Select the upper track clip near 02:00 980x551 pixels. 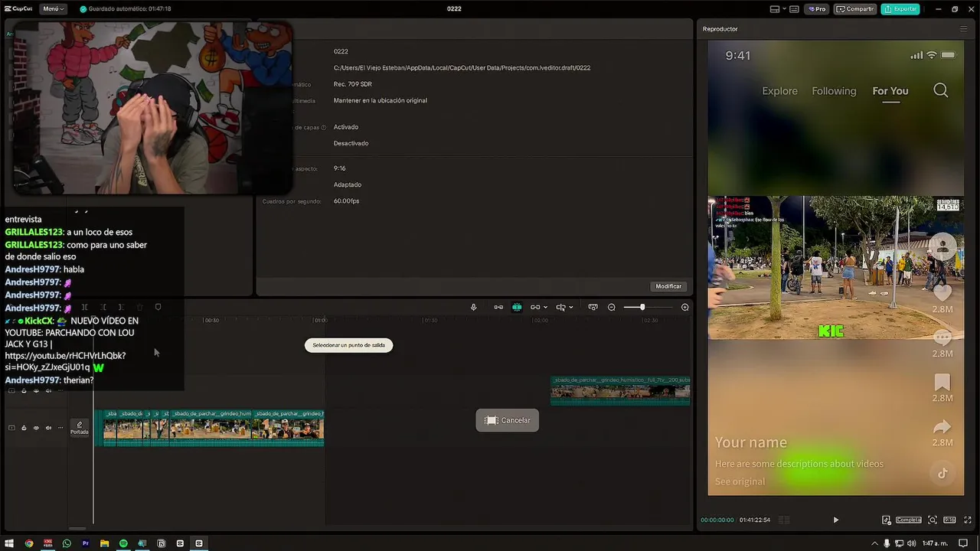(x=621, y=390)
